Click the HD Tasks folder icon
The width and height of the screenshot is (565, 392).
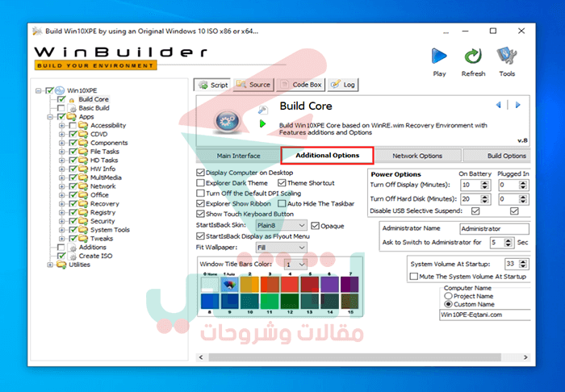coord(83,161)
